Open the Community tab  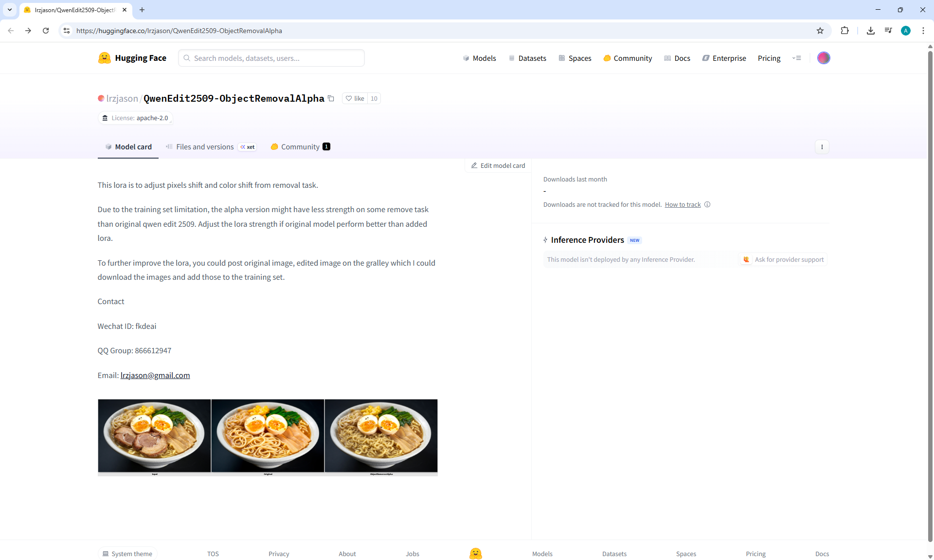click(300, 147)
